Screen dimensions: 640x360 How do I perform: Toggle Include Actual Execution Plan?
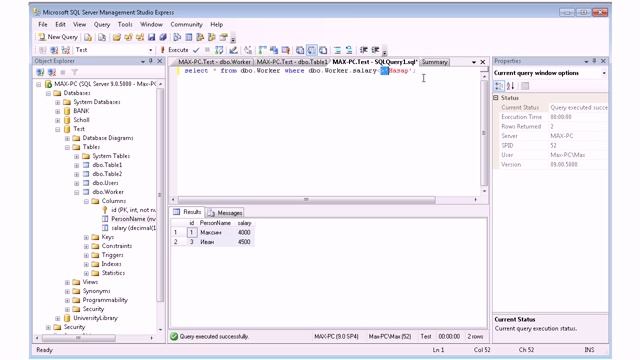point(262,50)
